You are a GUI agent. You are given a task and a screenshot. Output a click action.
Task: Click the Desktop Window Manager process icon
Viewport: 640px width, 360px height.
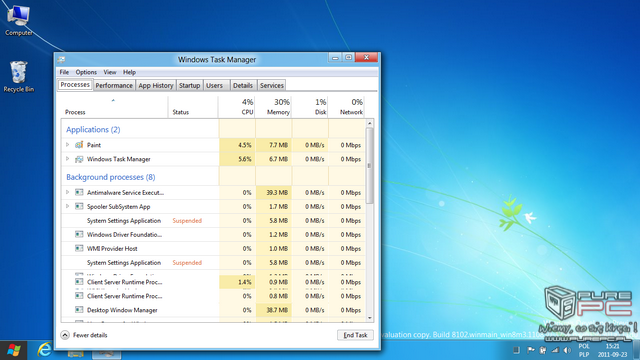click(x=79, y=310)
